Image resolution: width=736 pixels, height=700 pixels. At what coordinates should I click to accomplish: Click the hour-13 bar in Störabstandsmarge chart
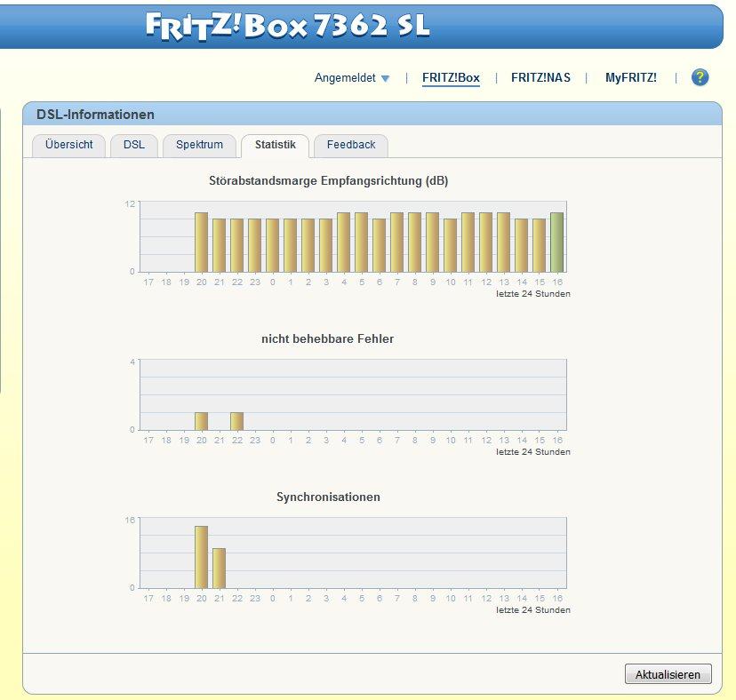click(x=504, y=243)
